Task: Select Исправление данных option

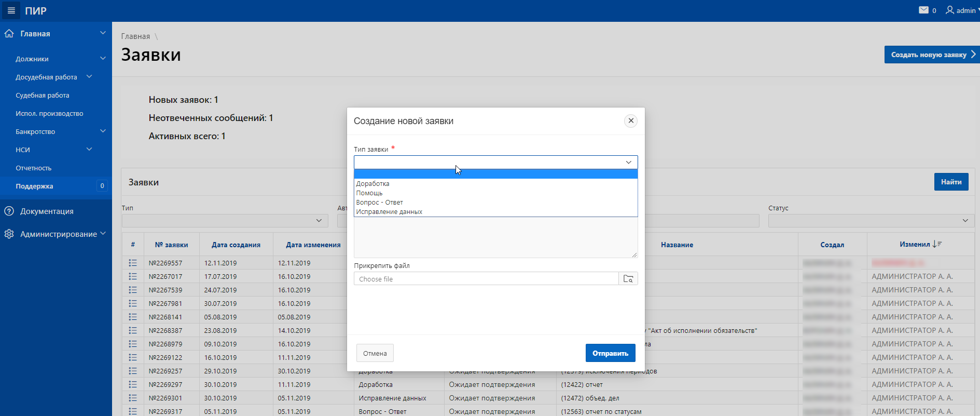Action: [495, 211]
